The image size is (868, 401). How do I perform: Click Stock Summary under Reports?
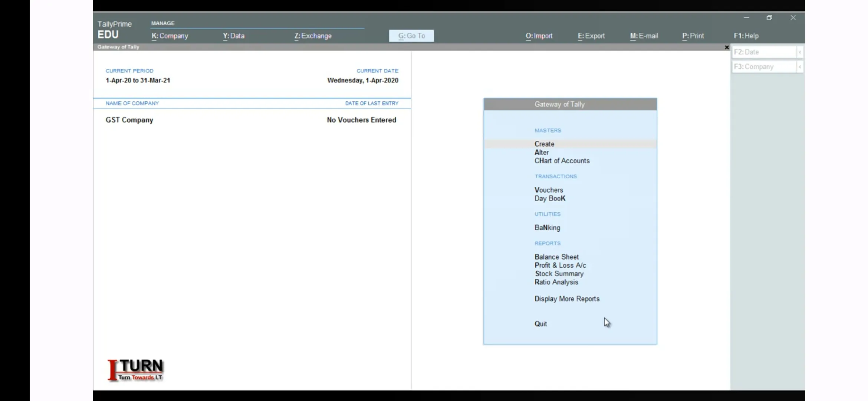[x=559, y=273]
